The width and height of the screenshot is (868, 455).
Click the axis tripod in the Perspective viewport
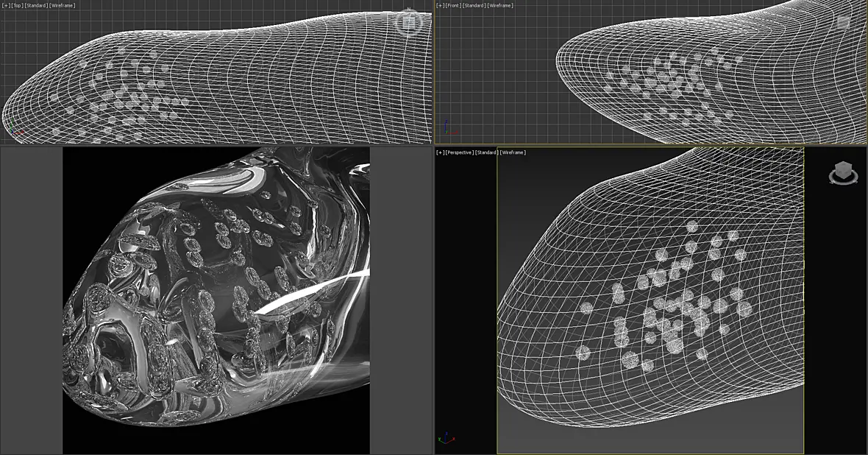[447, 438]
